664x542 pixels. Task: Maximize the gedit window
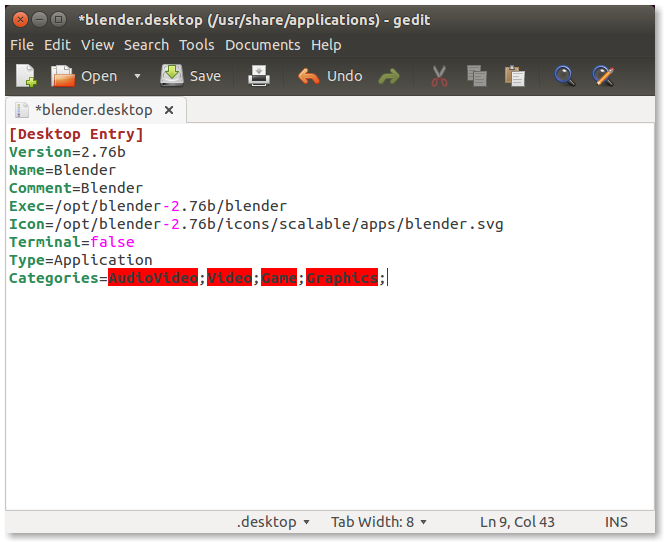pyautogui.click(x=58, y=19)
